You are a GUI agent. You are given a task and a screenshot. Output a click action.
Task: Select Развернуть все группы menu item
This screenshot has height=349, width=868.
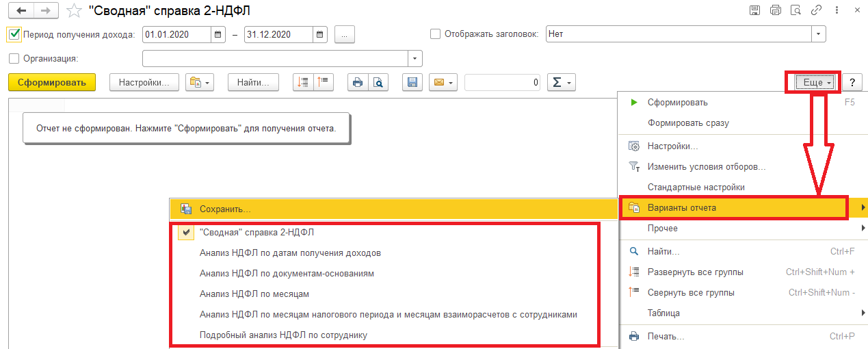pos(742,272)
